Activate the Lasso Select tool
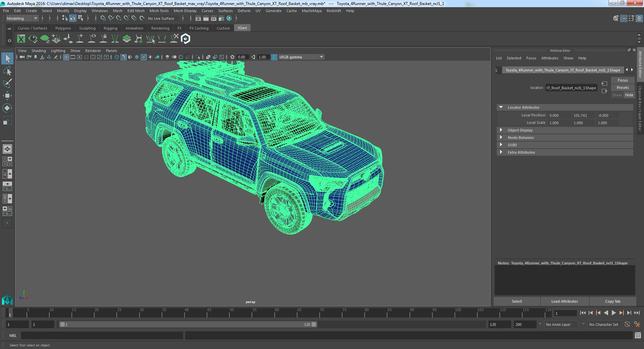 [x=7, y=71]
